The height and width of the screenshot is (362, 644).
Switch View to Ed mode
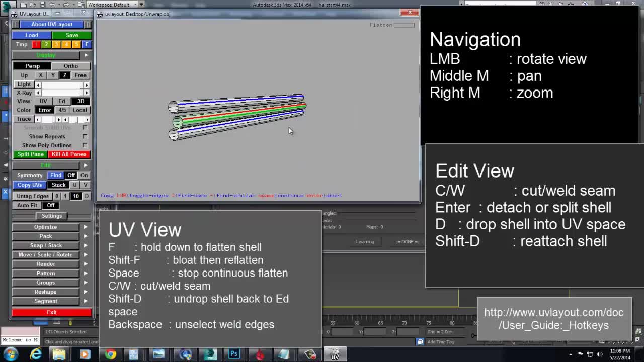(x=62, y=101)
